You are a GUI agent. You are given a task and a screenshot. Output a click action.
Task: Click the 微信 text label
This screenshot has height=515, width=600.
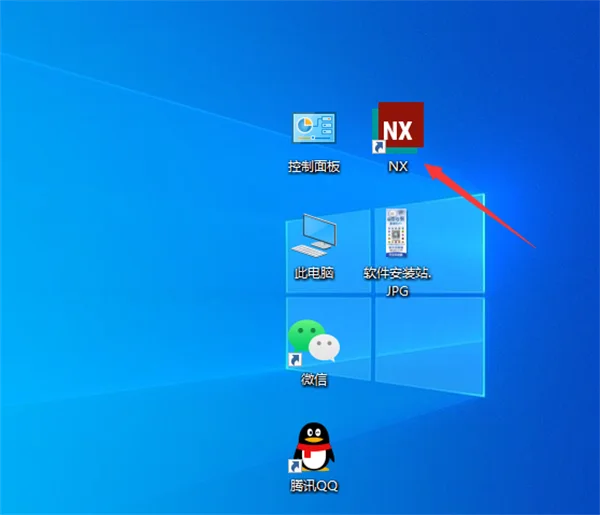[x=314, y=380]
